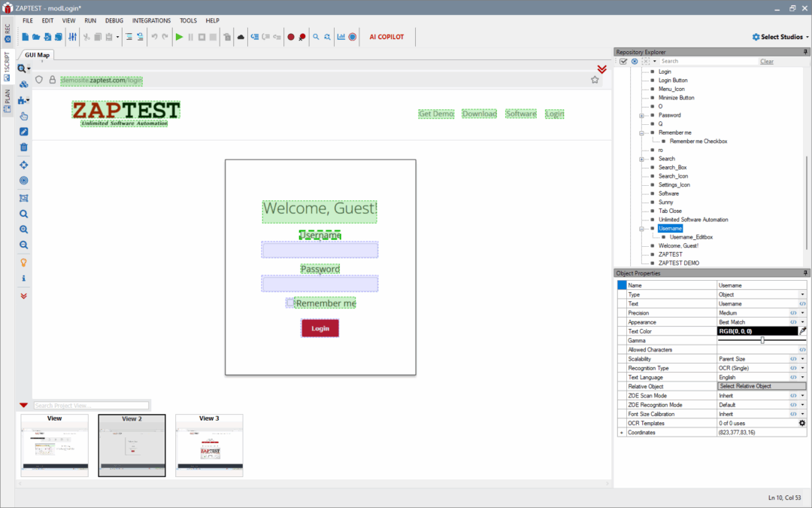Expand the Password tree node

click(641, 115)
